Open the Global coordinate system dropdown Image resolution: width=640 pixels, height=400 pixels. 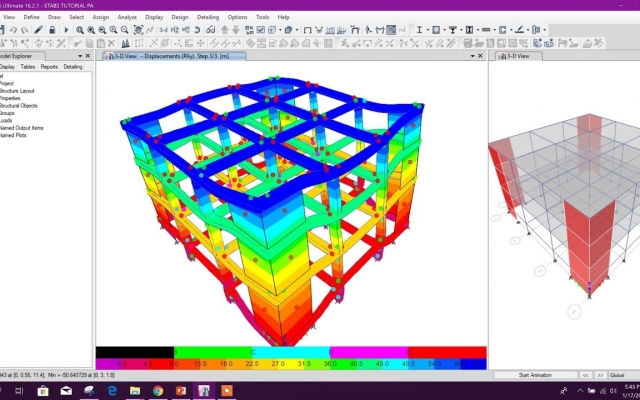click(624, 375)
